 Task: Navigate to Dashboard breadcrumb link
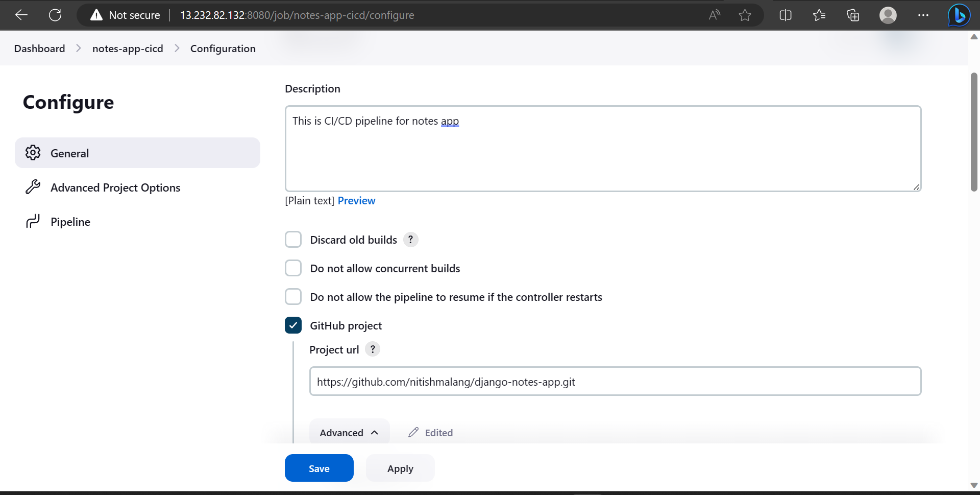(39, 48)
